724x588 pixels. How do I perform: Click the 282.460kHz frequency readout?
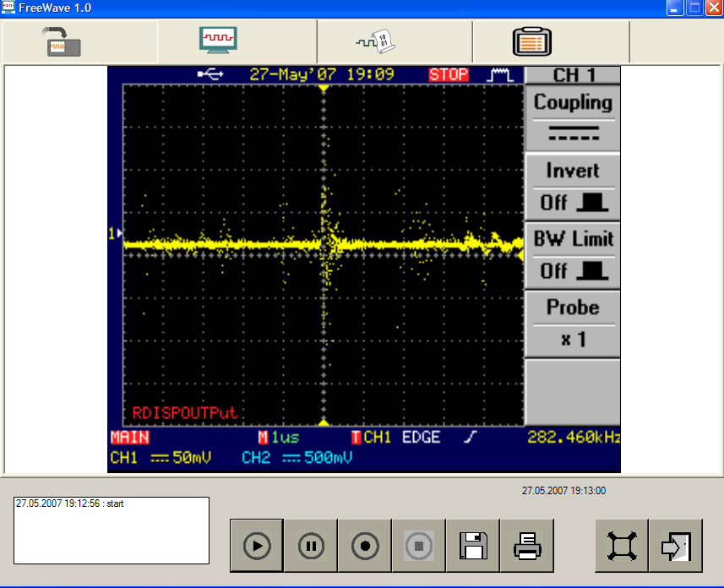pyautogui.click(x=574, y=438)
